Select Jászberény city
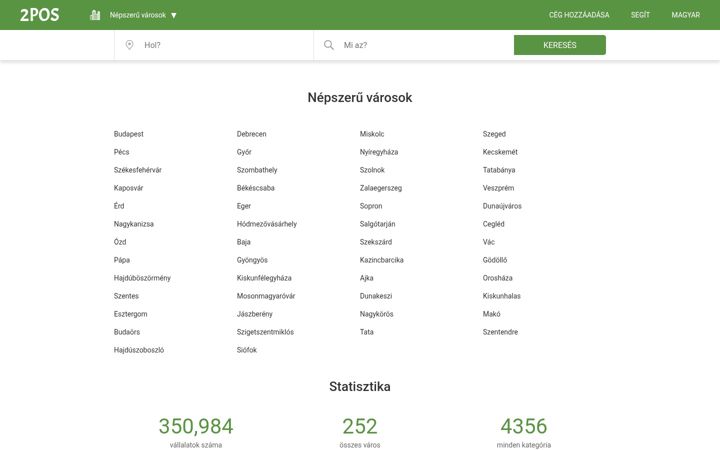This screenshot has width=720, height=450. click(x=255, y=314)
